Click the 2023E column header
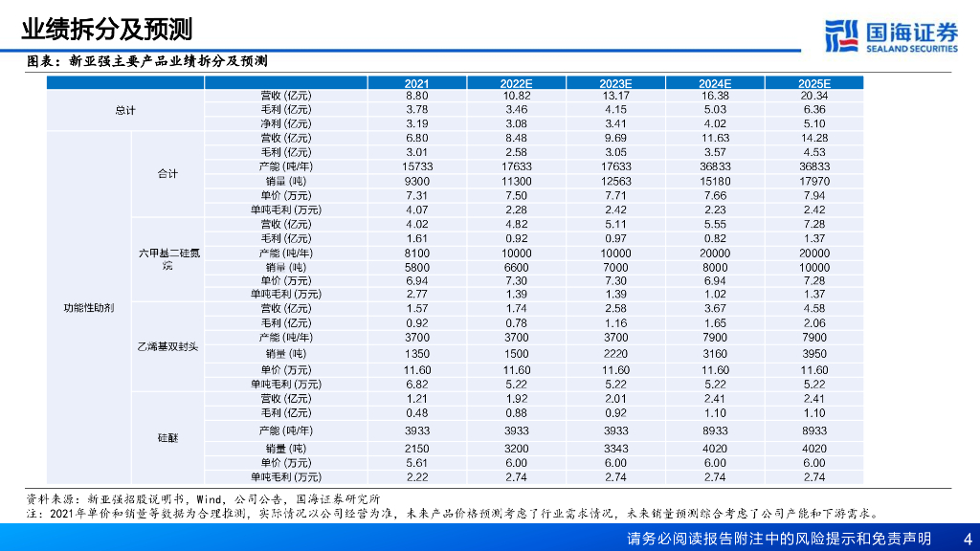 615,84
